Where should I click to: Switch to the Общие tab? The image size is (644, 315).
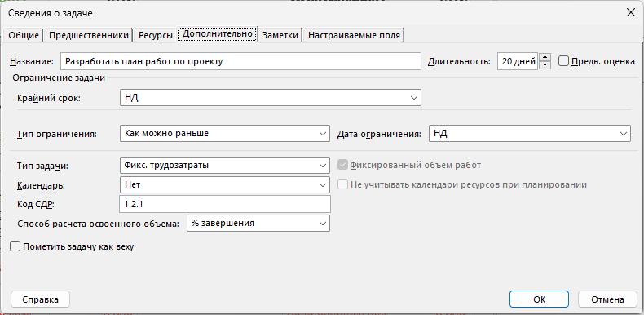tap(24, 35)
